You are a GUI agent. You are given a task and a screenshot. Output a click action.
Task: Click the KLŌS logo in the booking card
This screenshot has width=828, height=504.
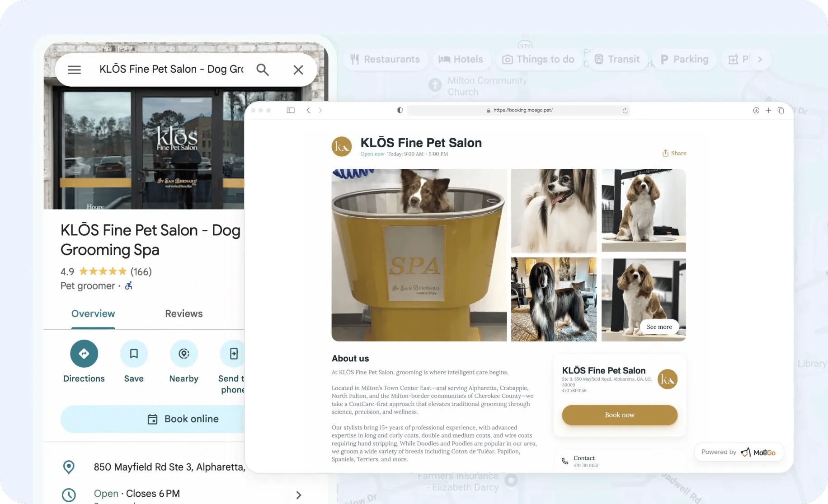tap(668, 379)
